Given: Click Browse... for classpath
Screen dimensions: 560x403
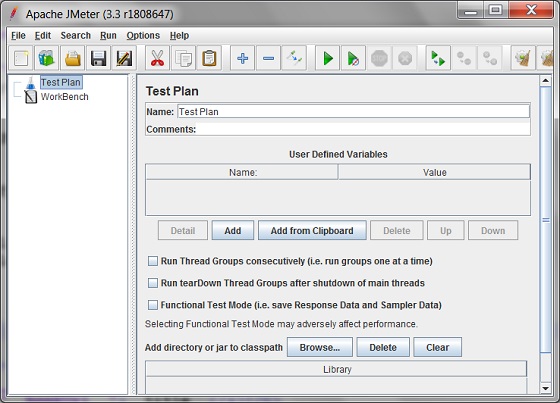Looking at the screenshot, I should point(320,347).
